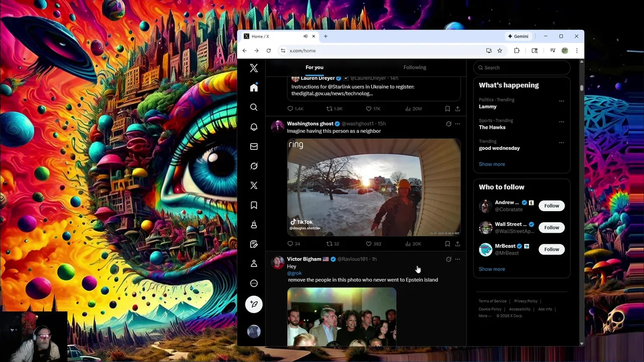Open account avatar at sidebar bottom

254,331
